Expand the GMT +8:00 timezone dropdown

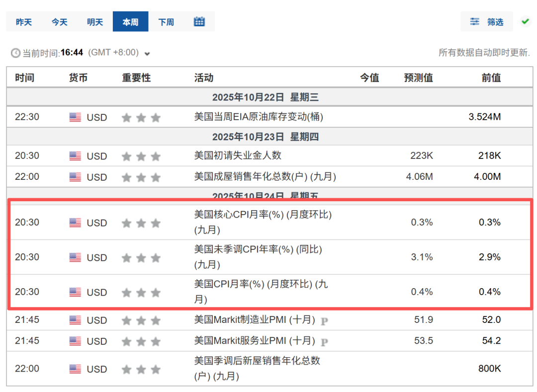[x=147, y=53]
